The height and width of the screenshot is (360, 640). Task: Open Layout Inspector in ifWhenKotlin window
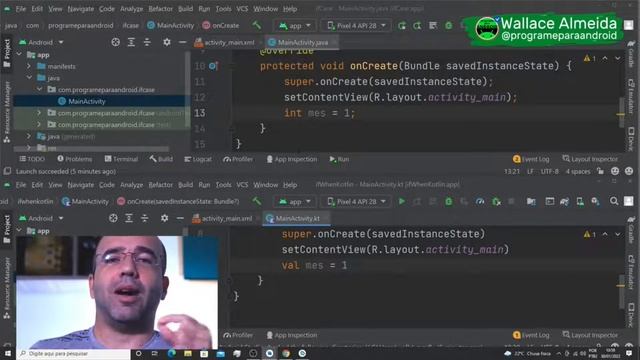(x=590, y=335)
